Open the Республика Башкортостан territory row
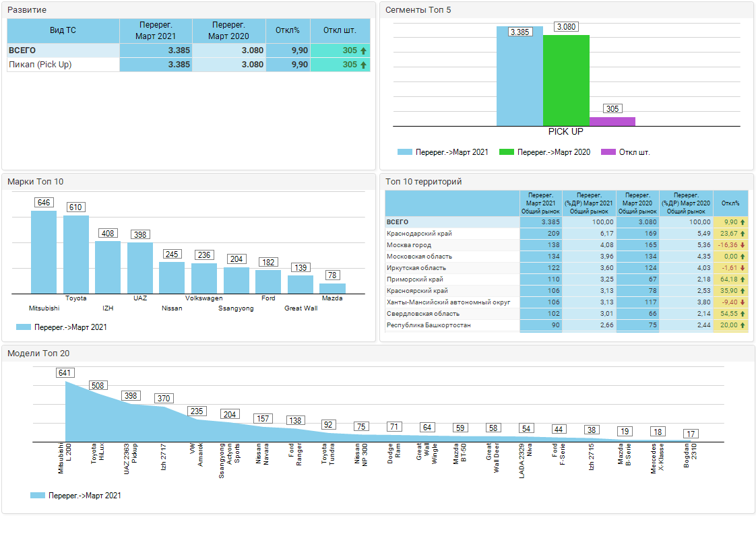The image size is (756, 534). 429,325
